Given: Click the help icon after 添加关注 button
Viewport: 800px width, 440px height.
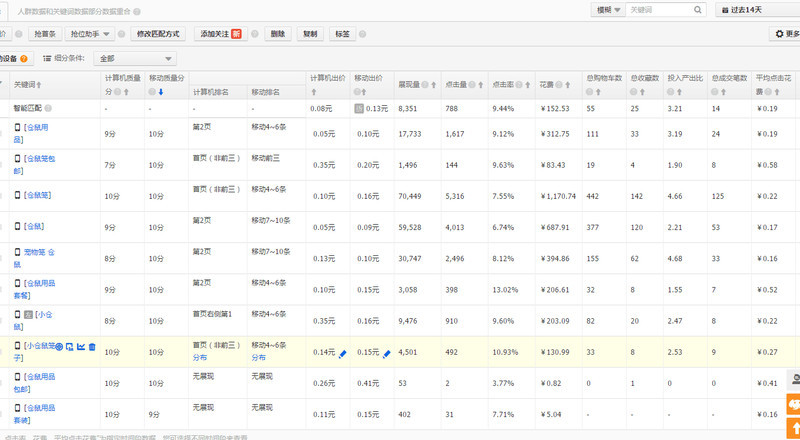Looking at the screenshot, I should (255, 34).
